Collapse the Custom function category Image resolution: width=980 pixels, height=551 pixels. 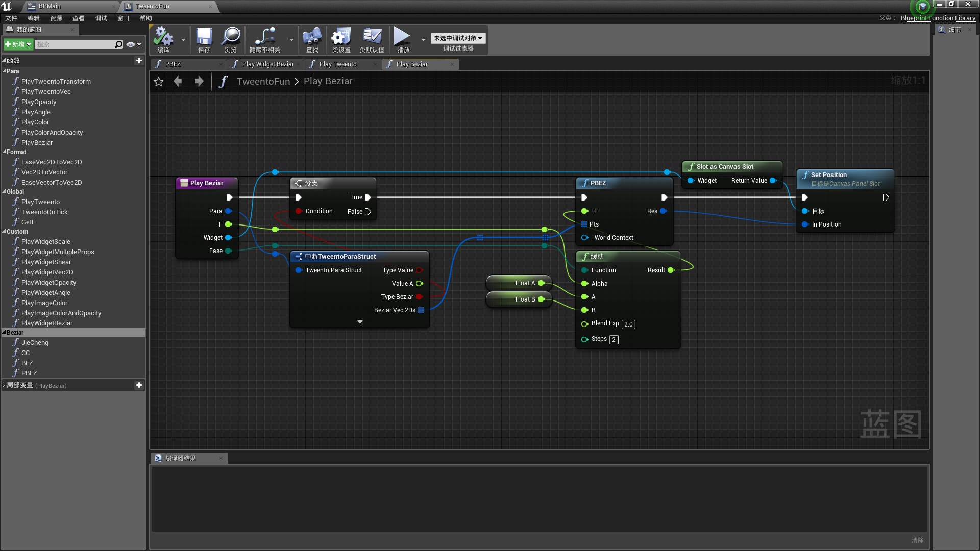[x=4, y=232]
